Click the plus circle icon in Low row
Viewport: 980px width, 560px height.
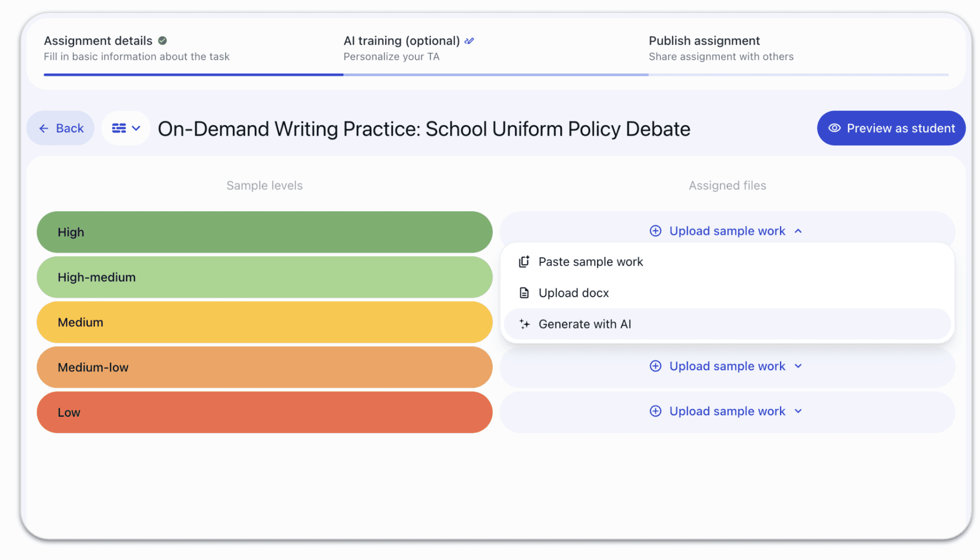655,411
